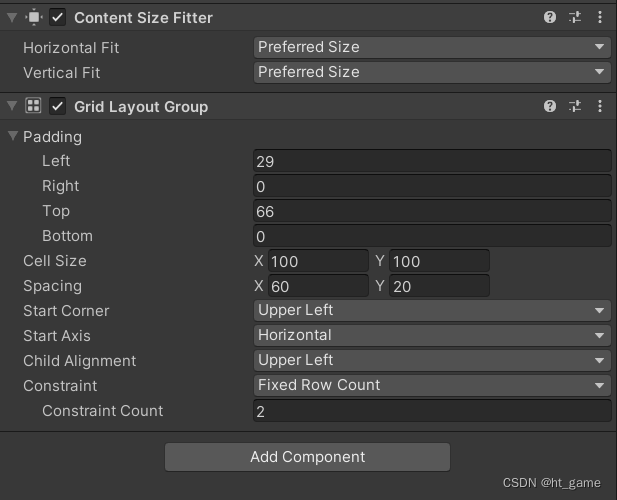Click the Grid Layout Group title
This screenshot has width=617, height=500.
(141, 107)
